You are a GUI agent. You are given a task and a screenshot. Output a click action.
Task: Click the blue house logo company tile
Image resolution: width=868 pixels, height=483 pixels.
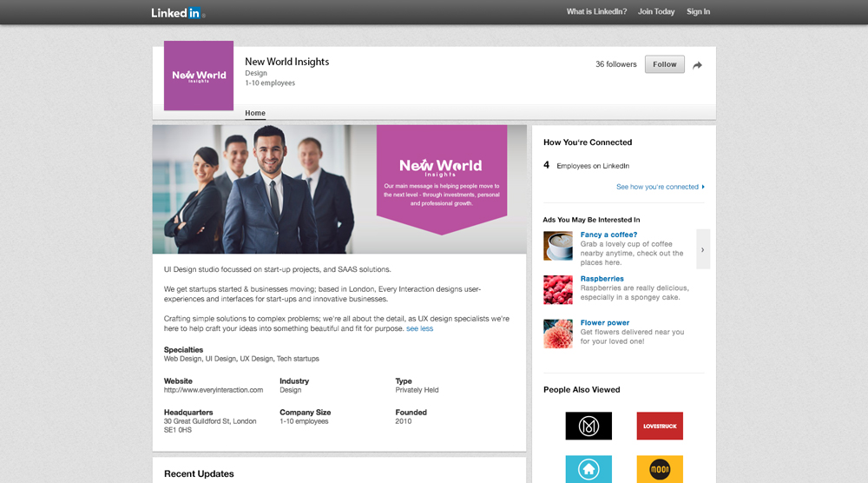589,469
